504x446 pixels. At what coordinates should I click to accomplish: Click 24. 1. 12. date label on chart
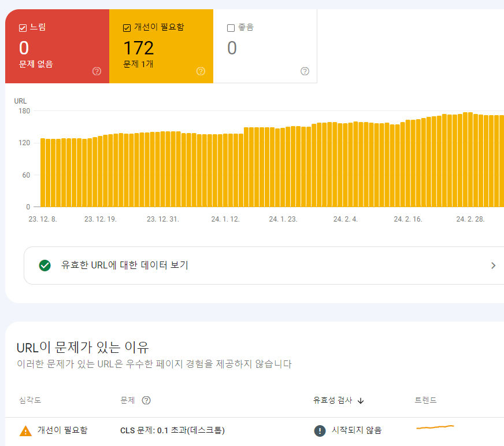point(225,219)
